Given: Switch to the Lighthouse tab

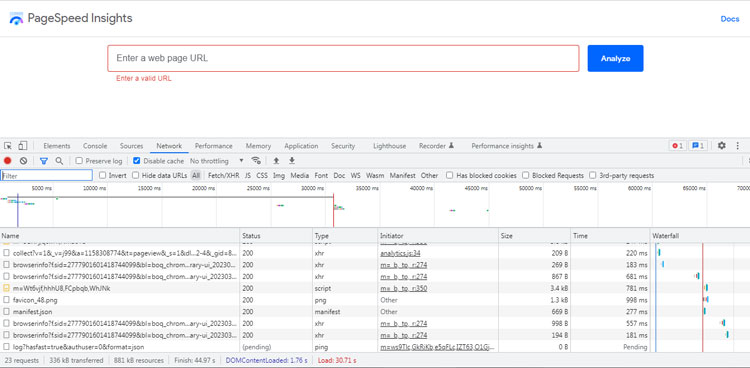Looking at the screenshot, I should click(x=389, y=146).
